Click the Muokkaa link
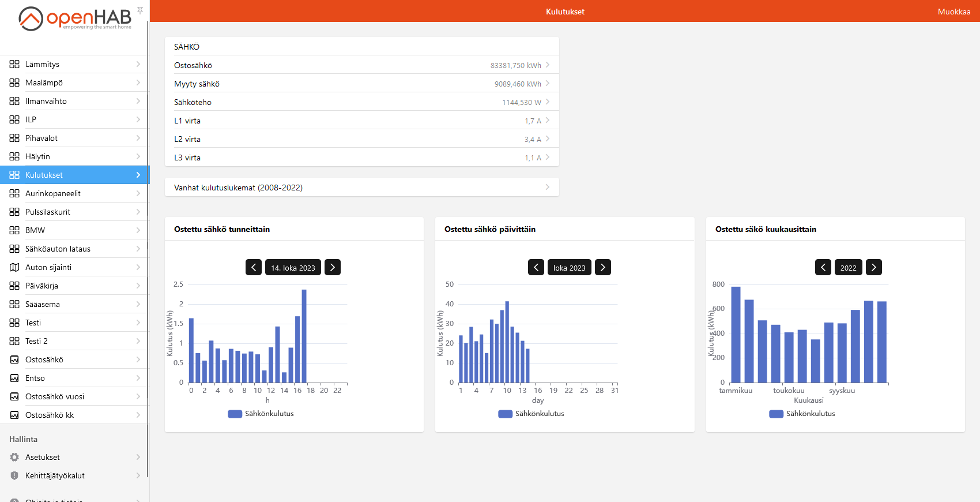The image size is (980, 502). pos(953,12)
